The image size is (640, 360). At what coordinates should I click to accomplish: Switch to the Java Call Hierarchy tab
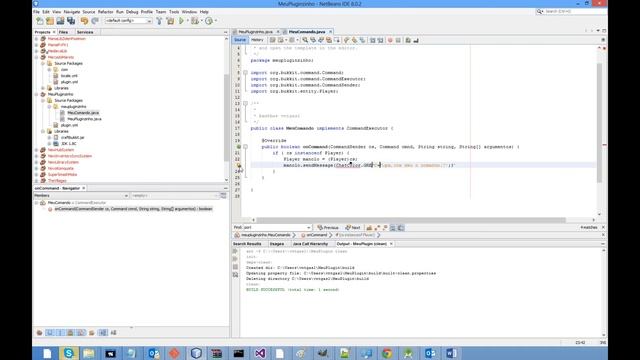click(310, 244)
